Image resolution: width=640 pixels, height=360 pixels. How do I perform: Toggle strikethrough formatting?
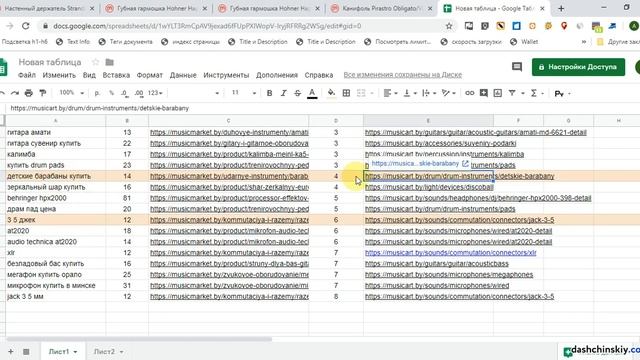(x=298, y=93)
